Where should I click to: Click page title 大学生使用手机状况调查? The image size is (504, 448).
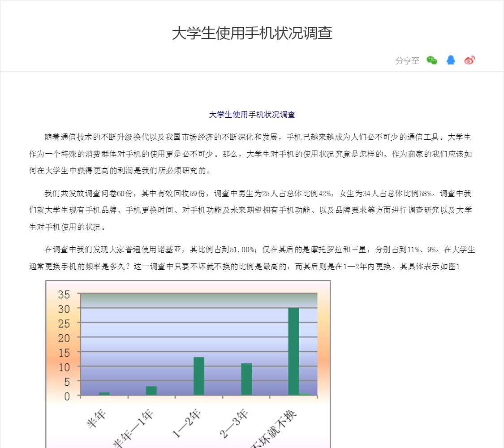click(x=252, y=33)
